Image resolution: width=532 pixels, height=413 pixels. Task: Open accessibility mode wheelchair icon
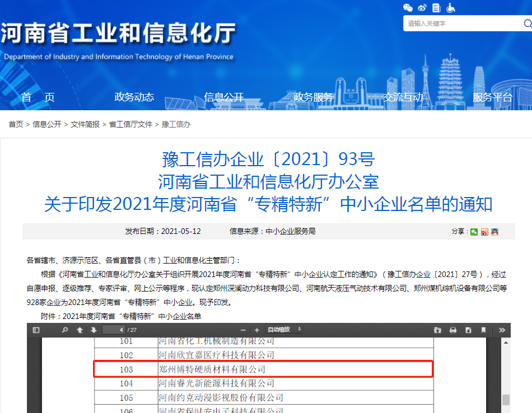451,8
